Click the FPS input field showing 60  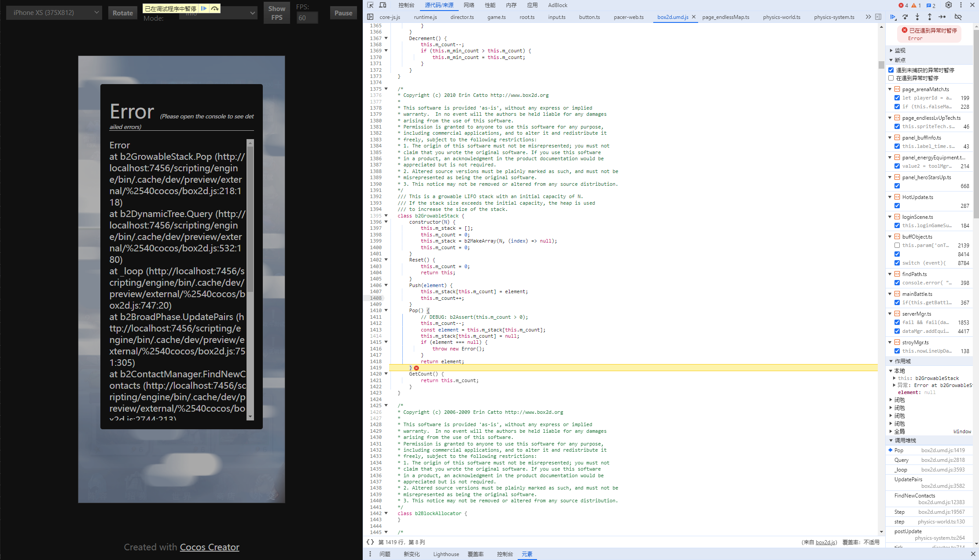(x=307, y=18)
